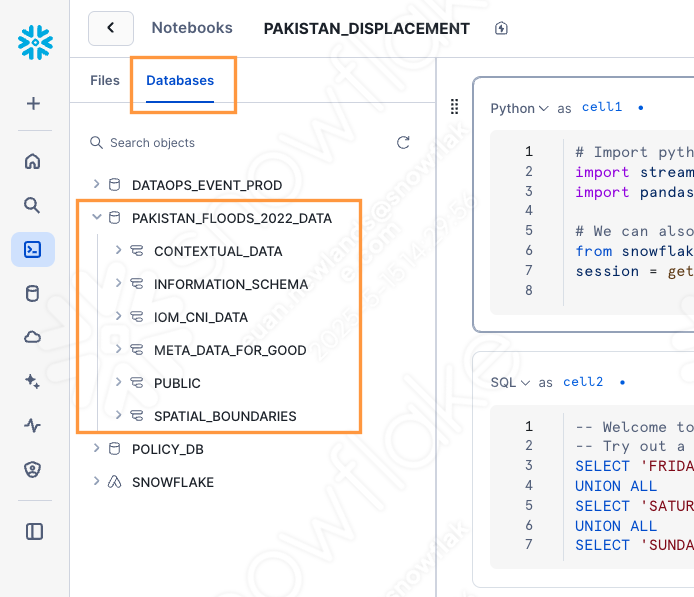Click the DATAOPS_EVENT_PROD database icon
The image size is (694, 597).
click(x=115, y=185)
